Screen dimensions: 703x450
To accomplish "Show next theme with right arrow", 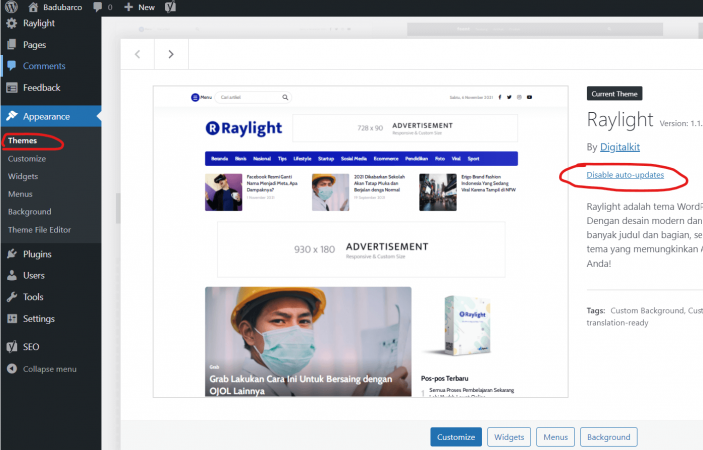I will pos(171,54).
